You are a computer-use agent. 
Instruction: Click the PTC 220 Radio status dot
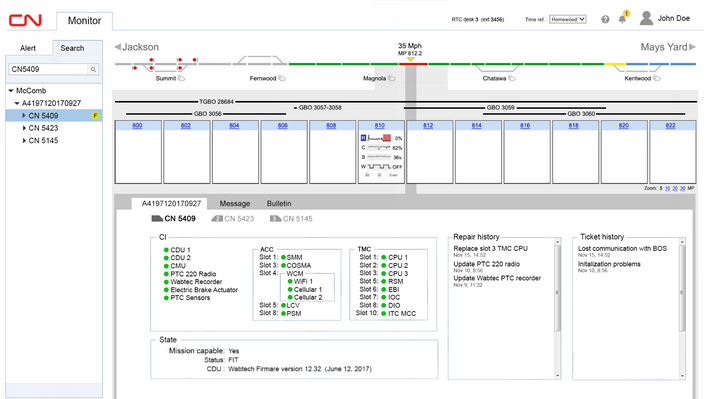166,274
